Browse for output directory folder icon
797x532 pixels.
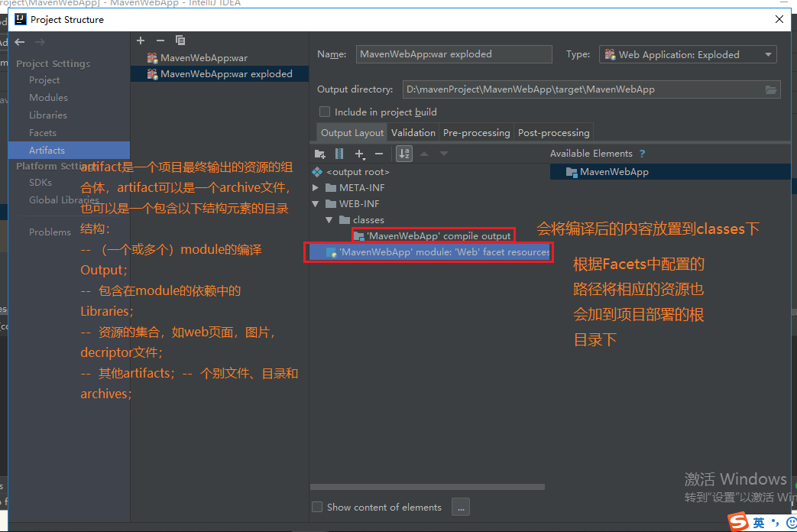(770, 90)
